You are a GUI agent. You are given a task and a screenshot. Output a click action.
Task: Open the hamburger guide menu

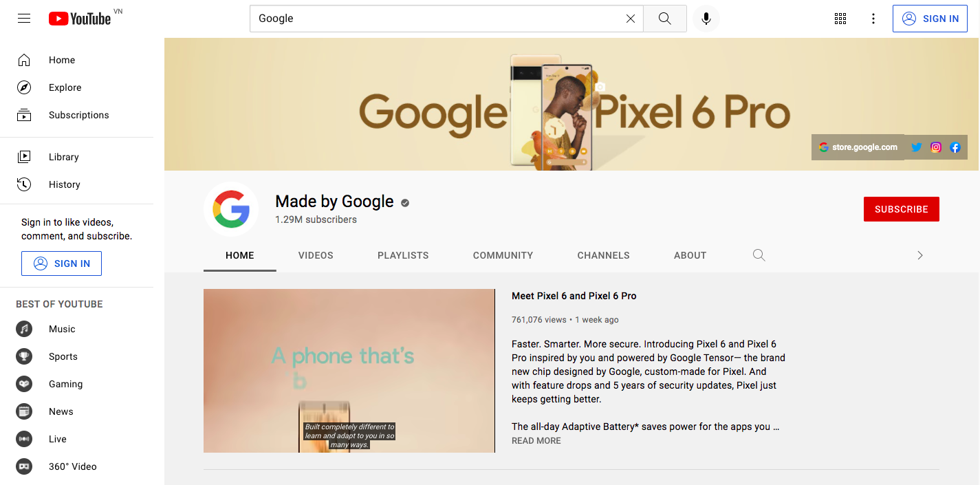[x=24, y=19]
